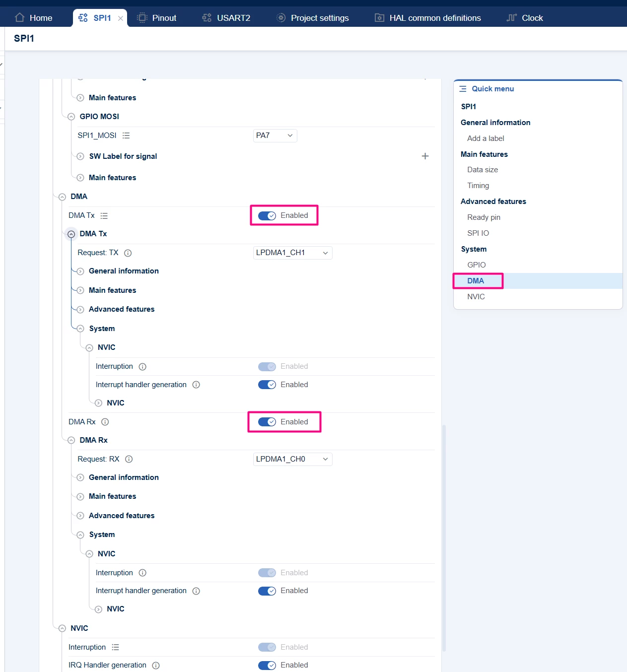Expand SW Label for signal section

coord(80,156)
